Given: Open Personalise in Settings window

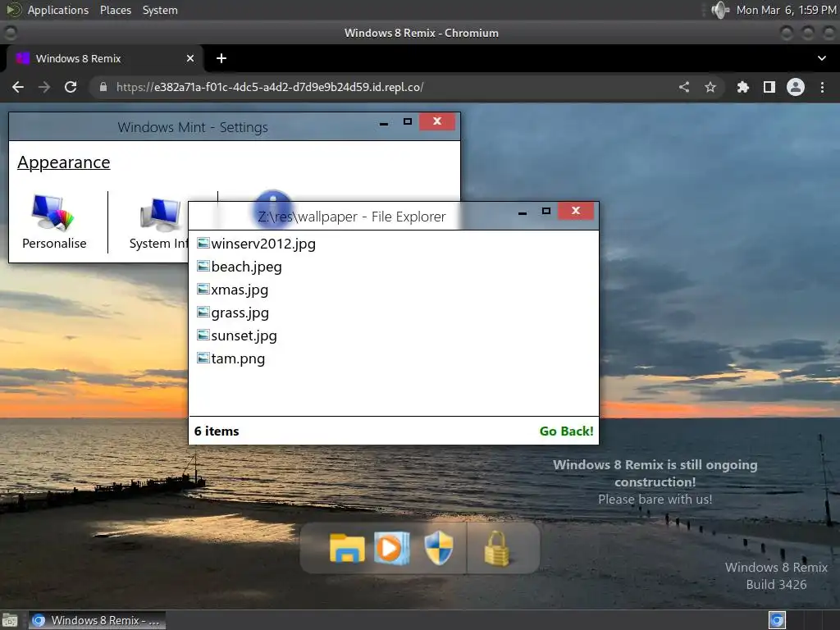Looking at the screenshot, I should [54, 221].
